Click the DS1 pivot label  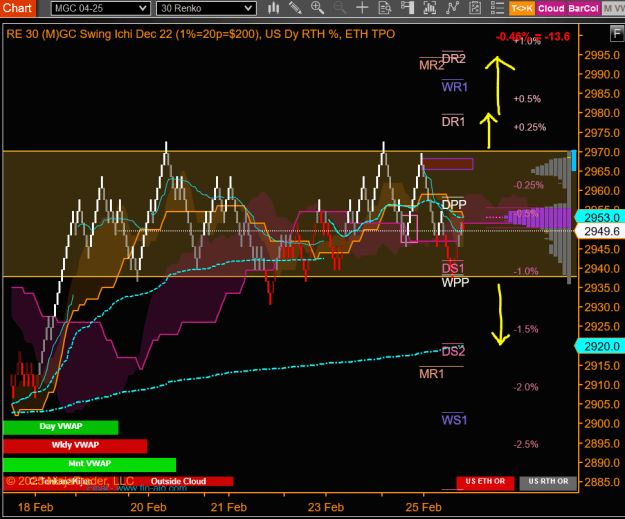[453, 268]
